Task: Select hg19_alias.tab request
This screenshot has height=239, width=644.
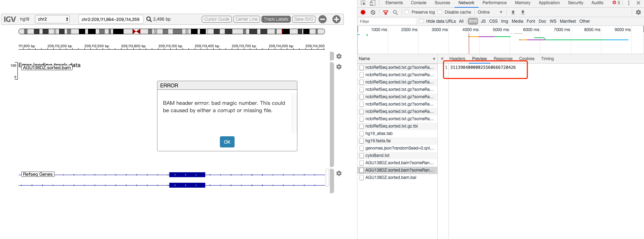Action: [397, 133]
